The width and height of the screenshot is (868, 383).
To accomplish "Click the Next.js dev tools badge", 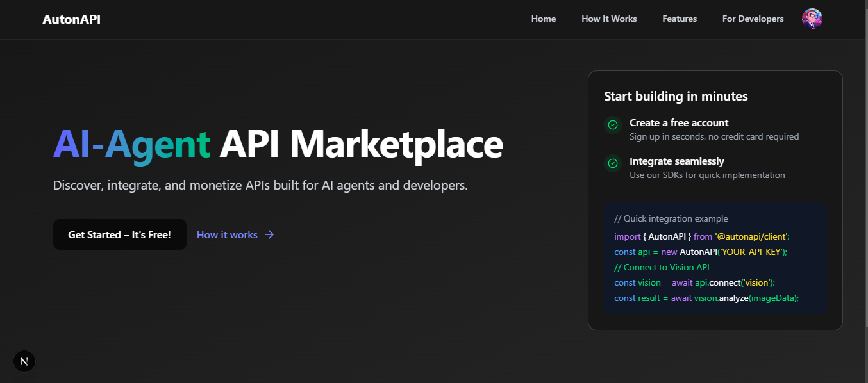I will (24, 361).
